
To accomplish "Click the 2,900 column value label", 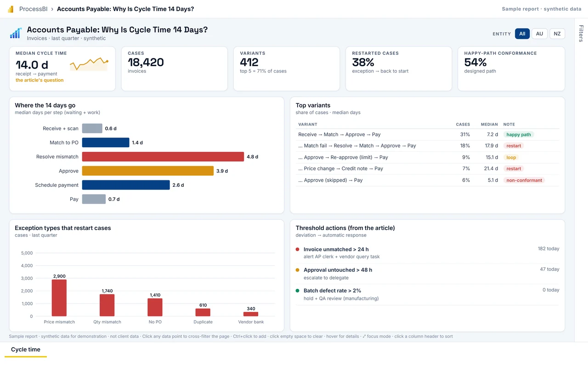I will (59, 276).
